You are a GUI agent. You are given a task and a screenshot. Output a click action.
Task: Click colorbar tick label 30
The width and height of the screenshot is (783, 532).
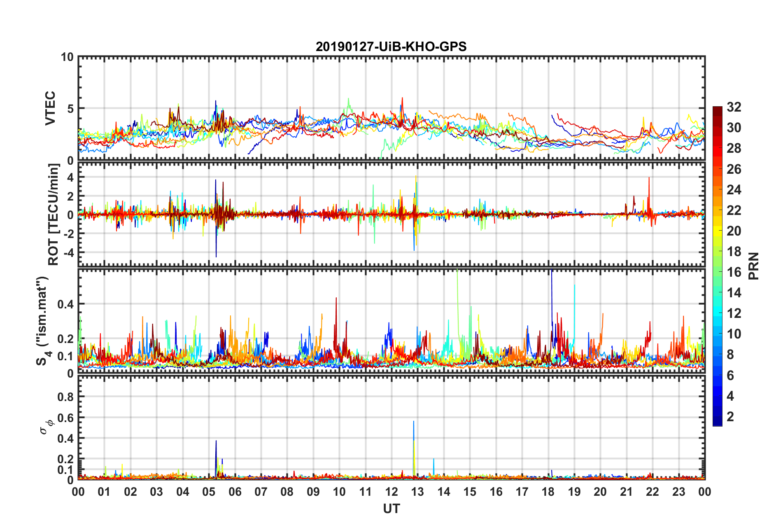[734, 128]
